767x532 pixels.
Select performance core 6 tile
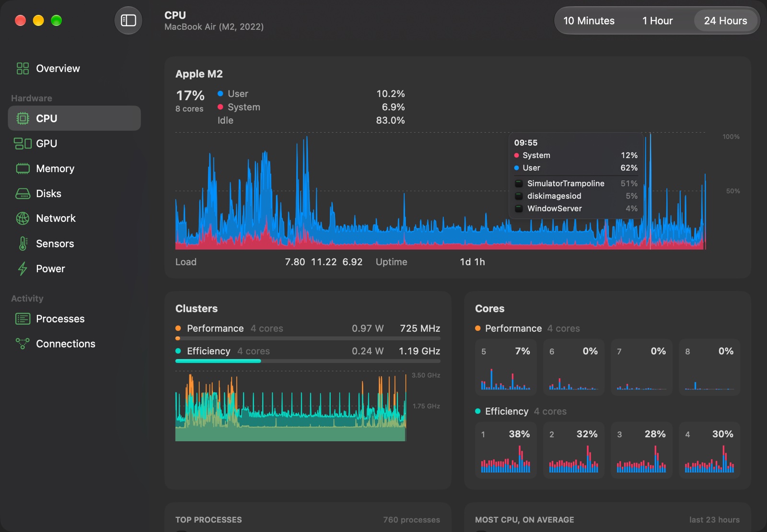click(574, 367)
